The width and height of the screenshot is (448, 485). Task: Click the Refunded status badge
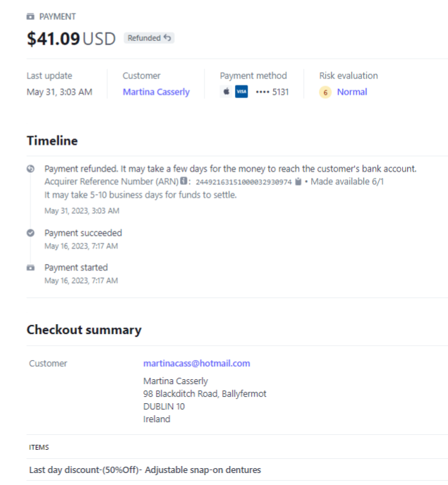click(149, 38)
